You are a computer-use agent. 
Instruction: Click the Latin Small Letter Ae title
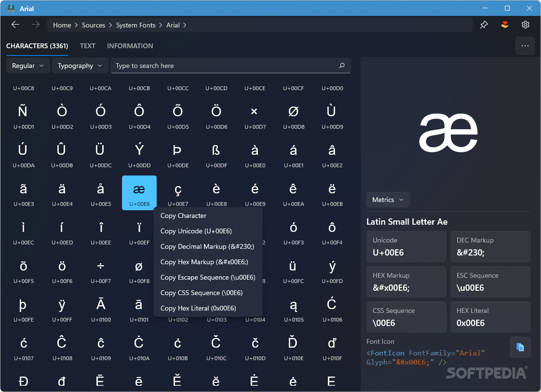[x=407, y=222]
